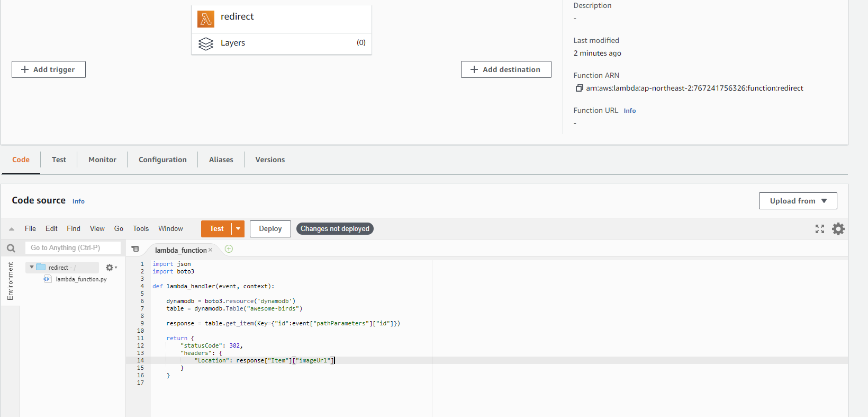Close the lambda_function tab

(x=211, y=250)
